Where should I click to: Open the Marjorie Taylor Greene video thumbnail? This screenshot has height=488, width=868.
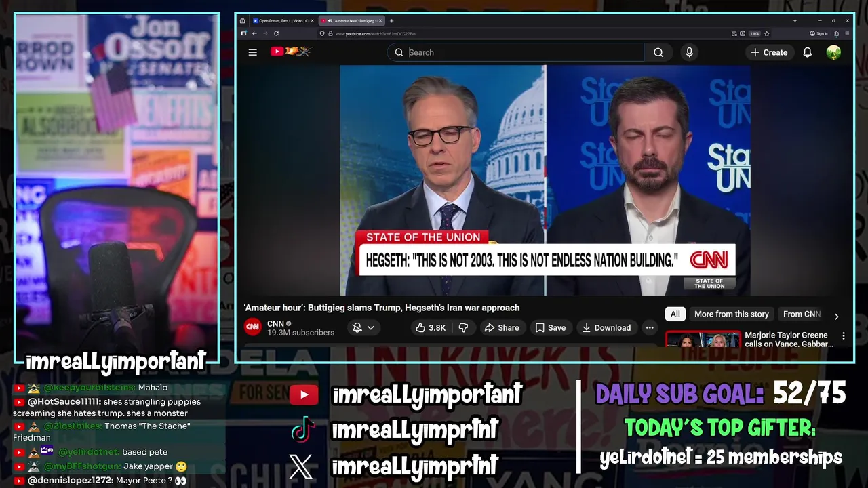703,339
